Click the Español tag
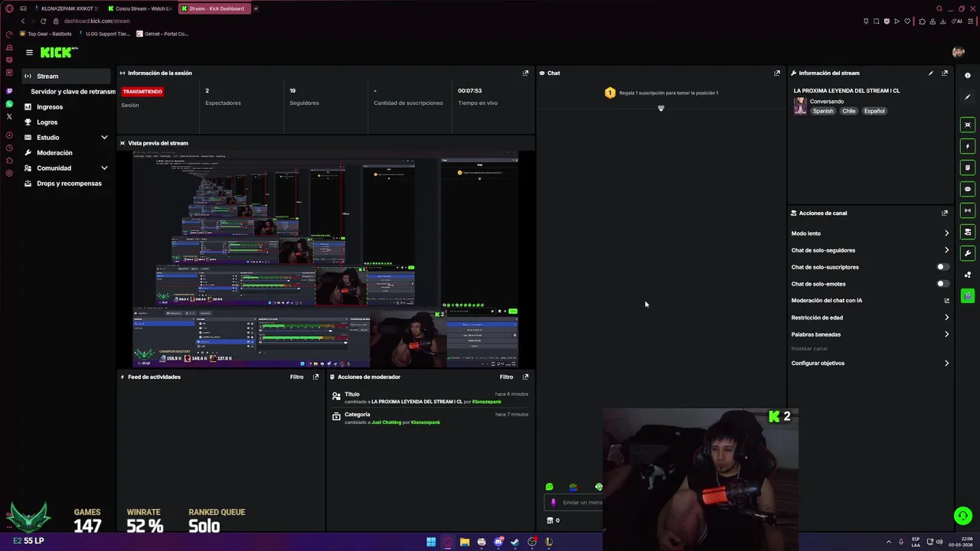This screenshot has height=551, width=980. point(874,111)
